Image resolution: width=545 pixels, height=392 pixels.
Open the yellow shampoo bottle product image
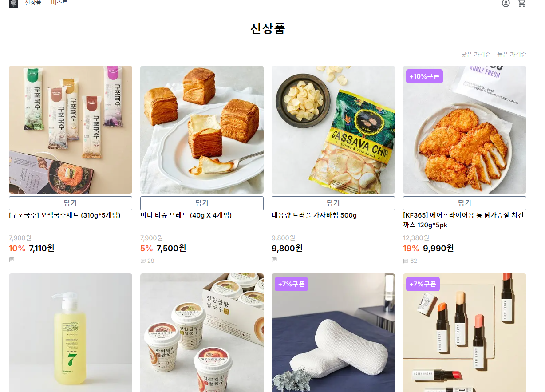pyautogui.click(x=71, y=333)
